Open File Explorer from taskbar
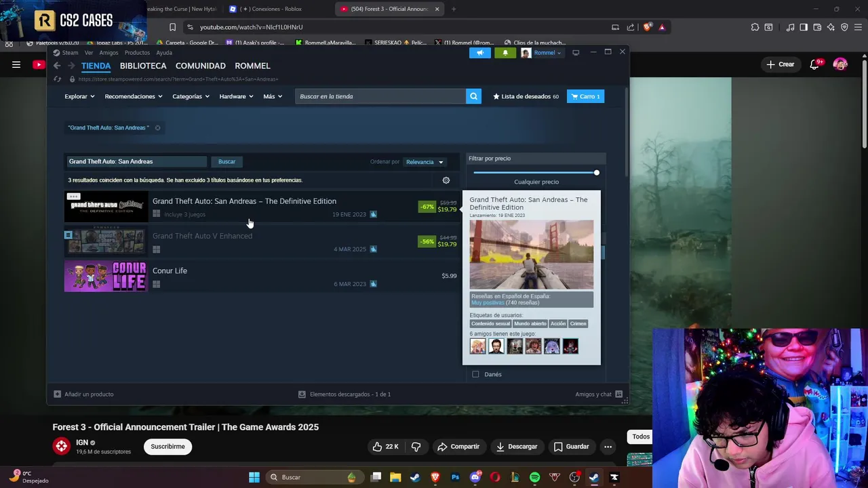This screenshot has height=488, width=868. coord(395,477)
